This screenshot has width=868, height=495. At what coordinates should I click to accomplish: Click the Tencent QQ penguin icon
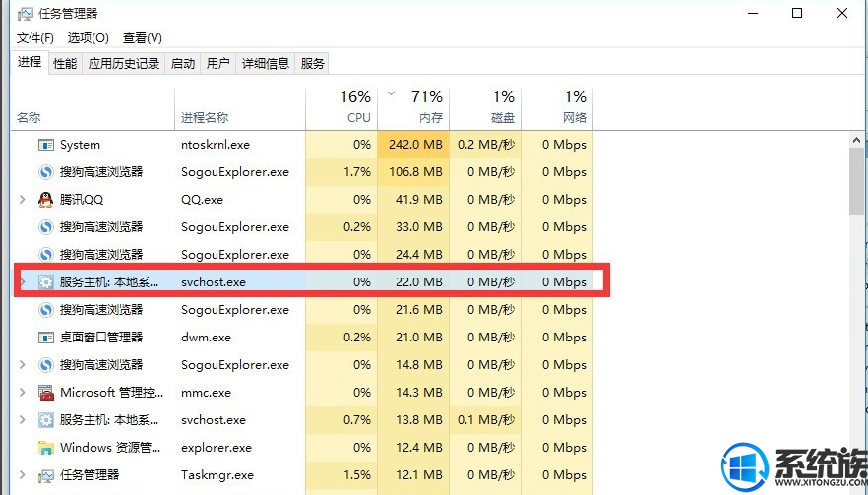tap(45, 200)
